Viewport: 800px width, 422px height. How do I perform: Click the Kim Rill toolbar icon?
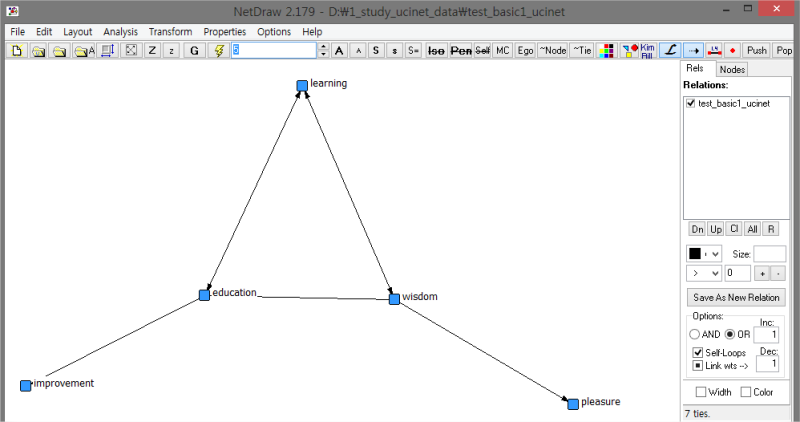647,51
